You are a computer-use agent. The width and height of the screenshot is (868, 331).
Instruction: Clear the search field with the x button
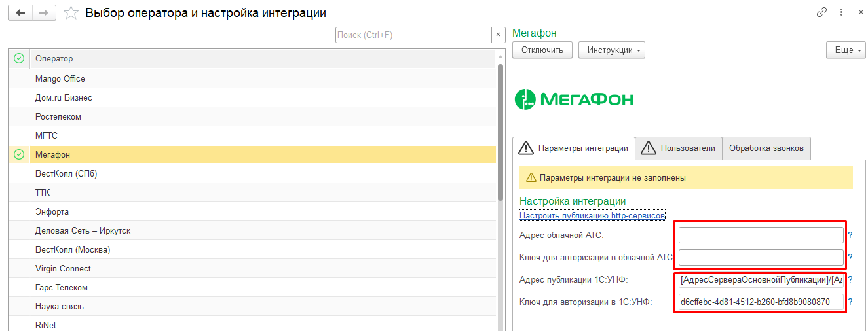[x=499, y=35]
